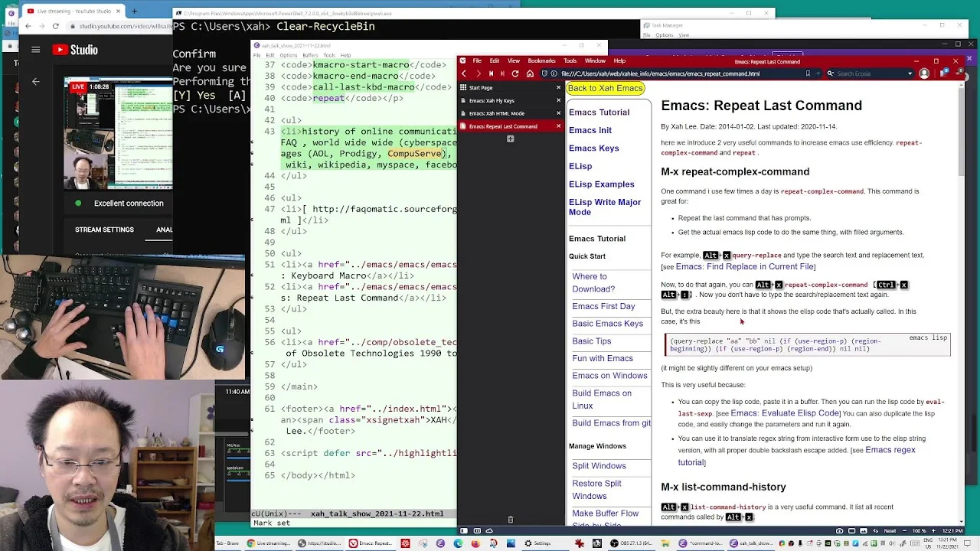This screenshot has height=551, width=980.
Task: Open the Tools menu in Vivaldi
Action: tap(570, 61)
